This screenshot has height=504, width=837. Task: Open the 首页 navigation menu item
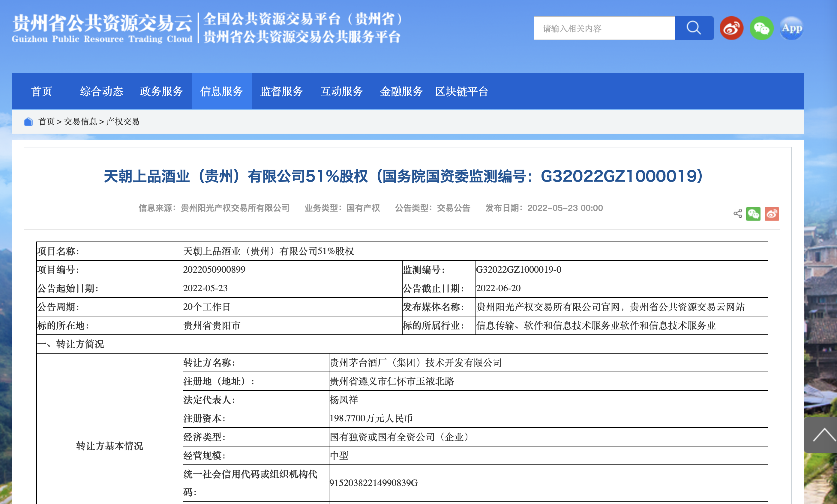click(41, 91)
